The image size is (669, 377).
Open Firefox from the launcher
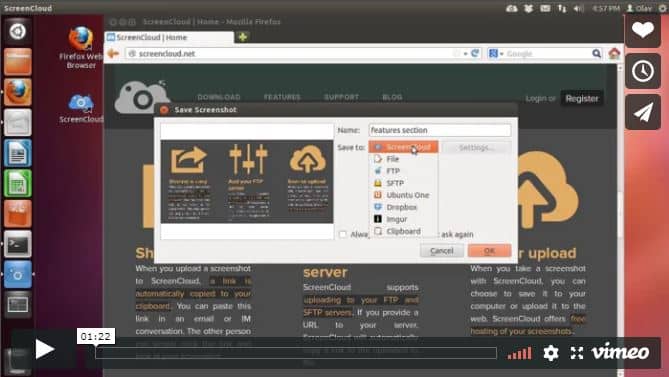point(17,92)
